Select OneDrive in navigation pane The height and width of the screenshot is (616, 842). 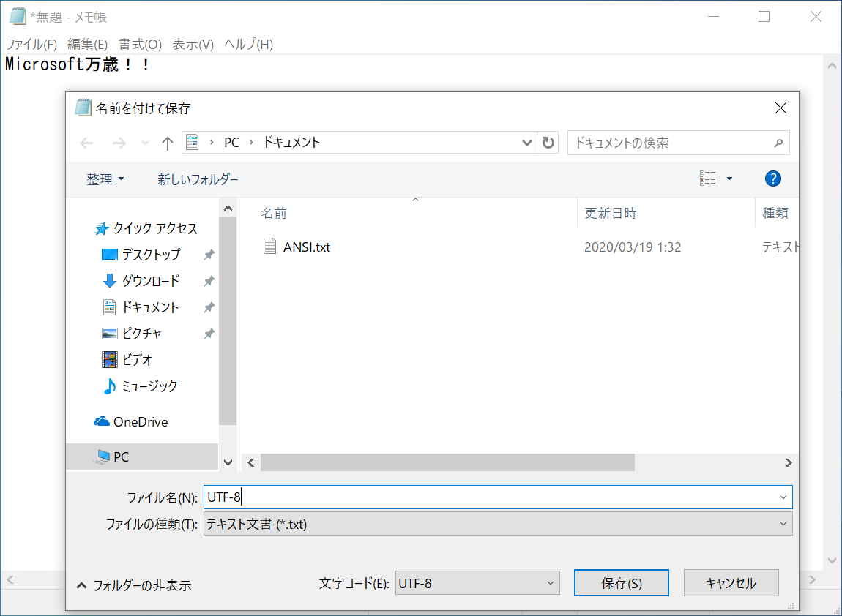[130, 421]
